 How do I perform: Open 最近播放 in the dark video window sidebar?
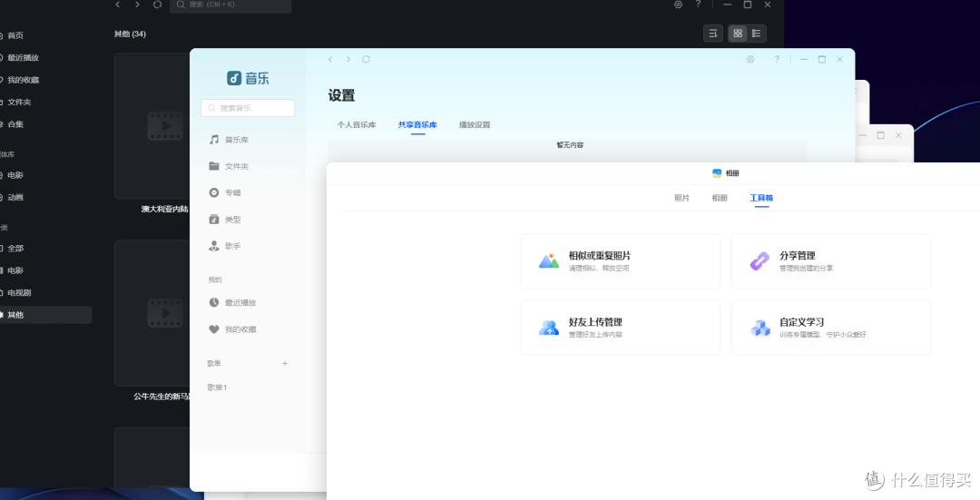[23, 57]
